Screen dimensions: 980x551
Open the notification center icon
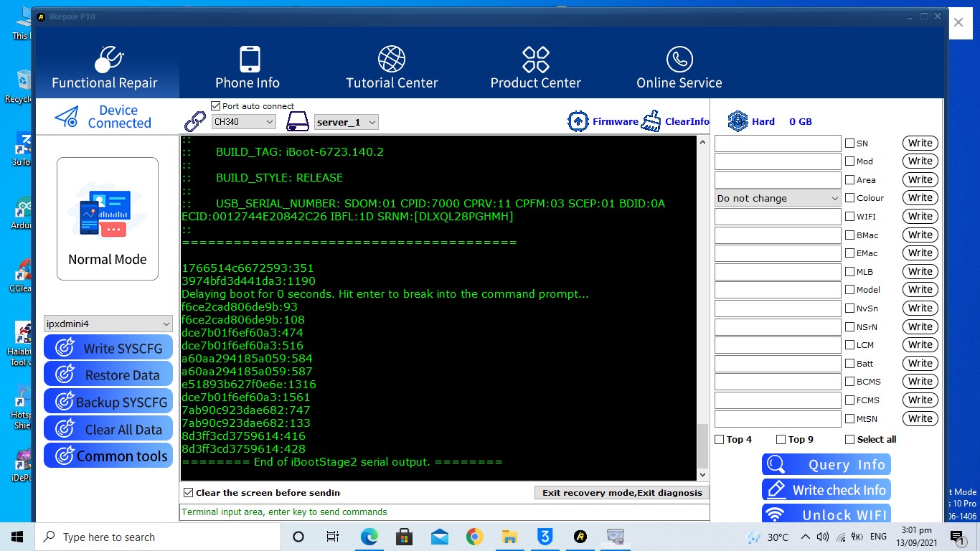click(x=957, y=537)
